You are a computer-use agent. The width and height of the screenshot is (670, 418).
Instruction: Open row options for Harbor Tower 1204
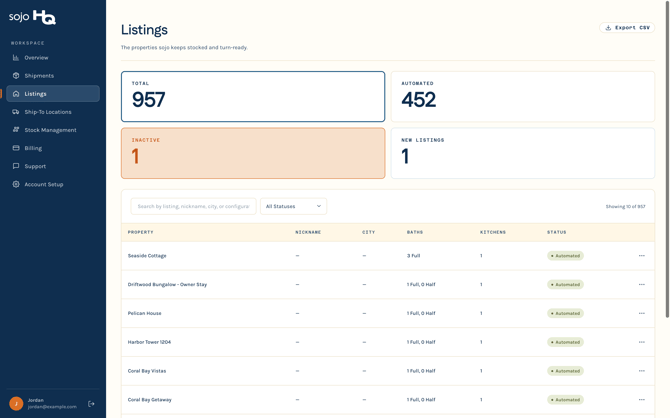pos(641,342)
